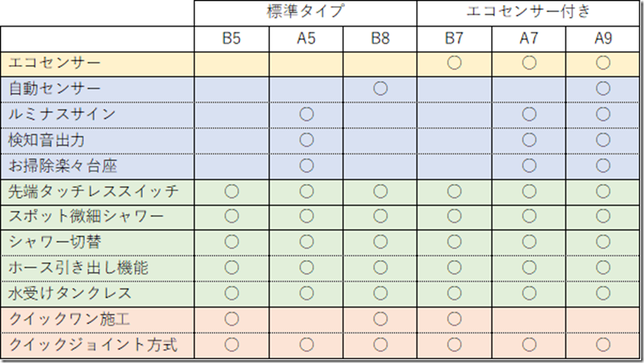Select the 自動センサー circle in B8 column
The width and height of the screenshot is (644, 363).
(380, 88)
